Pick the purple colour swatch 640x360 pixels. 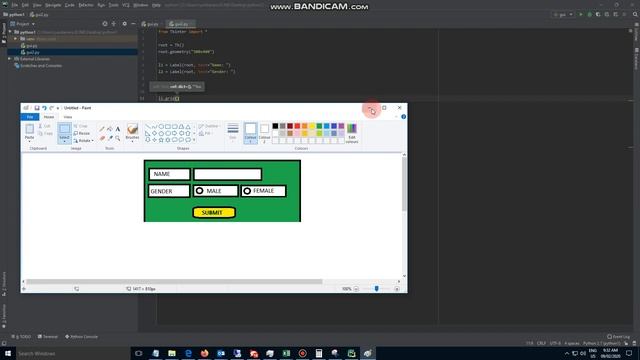341,126
